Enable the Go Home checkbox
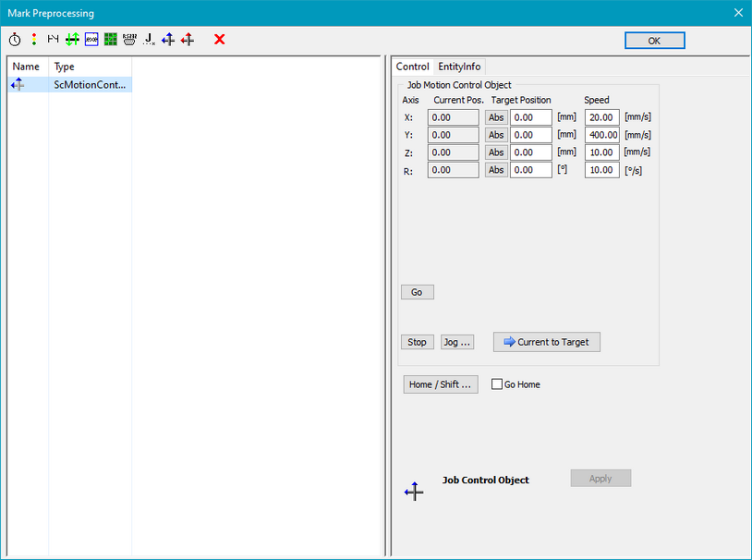 point(497,384)
